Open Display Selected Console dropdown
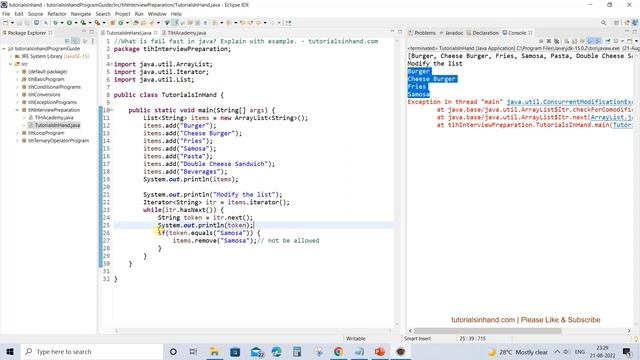Screen dimensions: 640x360 point(622,41)
